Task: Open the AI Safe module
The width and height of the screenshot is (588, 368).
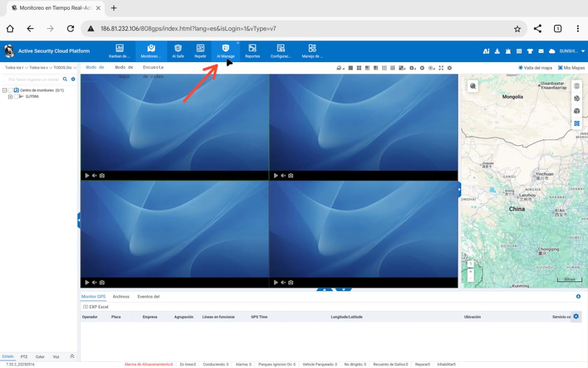Action: pyautogui.click(x=178, y=51)
